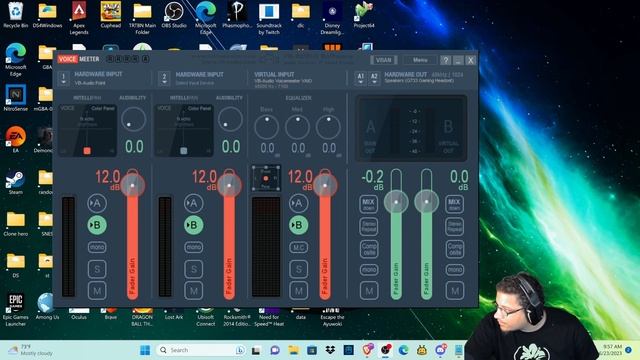The height and width of the screenshot is (360, 640).
Task: Open the Hardware Input 1 device selector
Action: tap(63, 78)
